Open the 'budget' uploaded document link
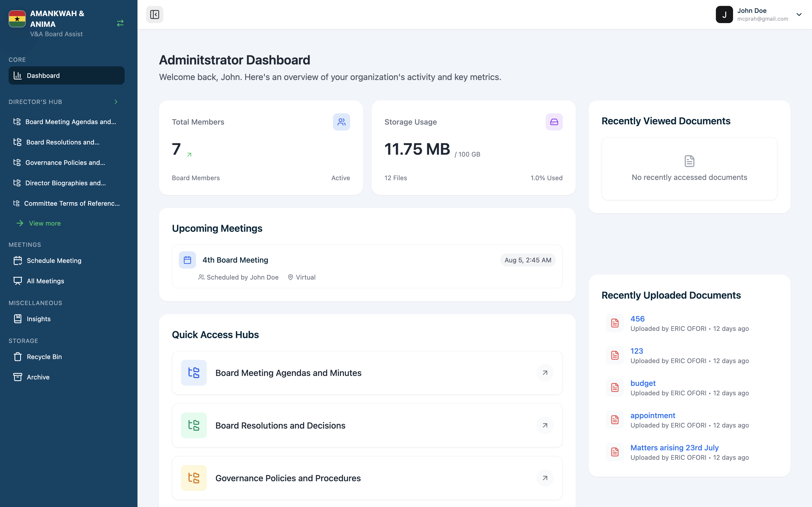This screenshot has width=812, height=507. [643, 383]
